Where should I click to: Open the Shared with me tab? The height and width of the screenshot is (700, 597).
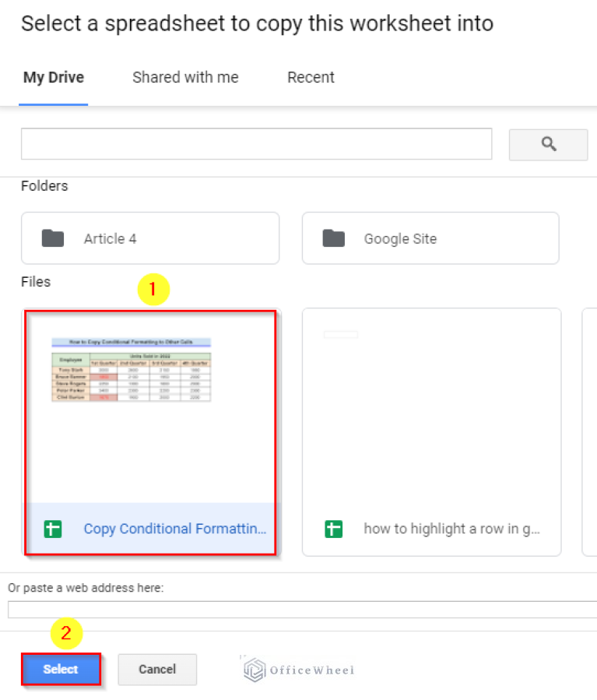click(x=185, y=77)
